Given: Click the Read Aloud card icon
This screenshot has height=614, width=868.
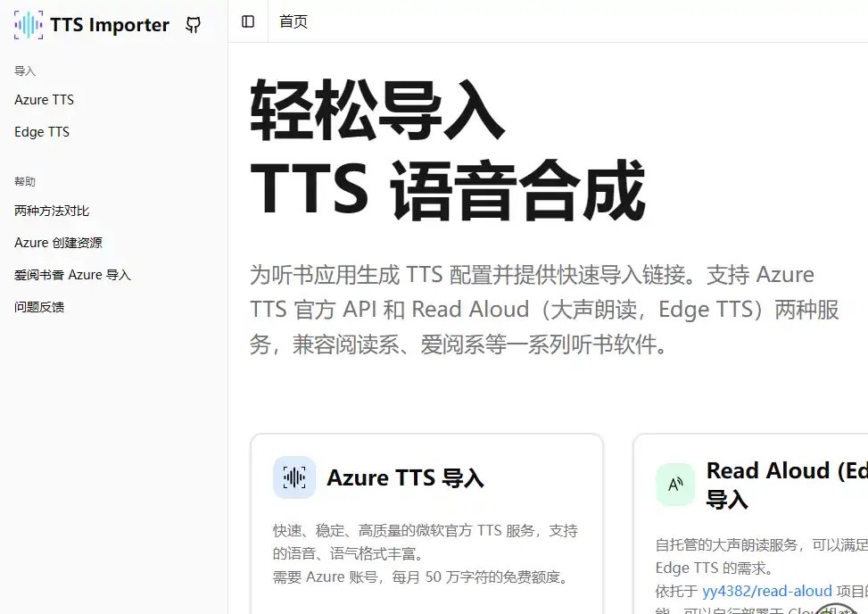Looking at the screenshot, I should coord(675,485).
